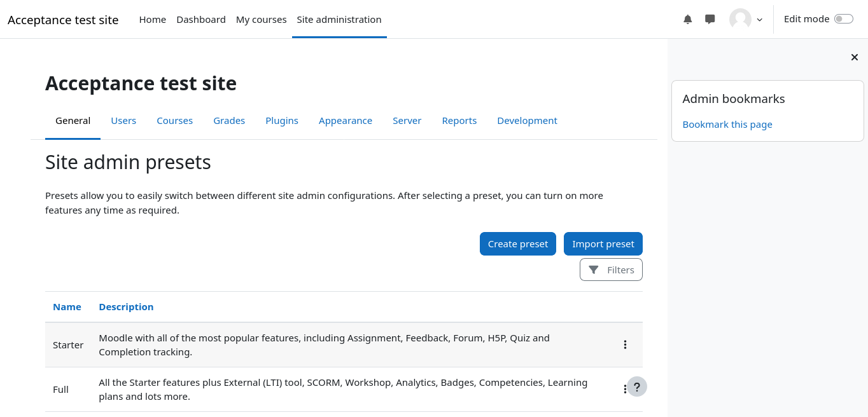Click Bookmark this page link
This screenshot has height=417, width=868.
[727, 125]
